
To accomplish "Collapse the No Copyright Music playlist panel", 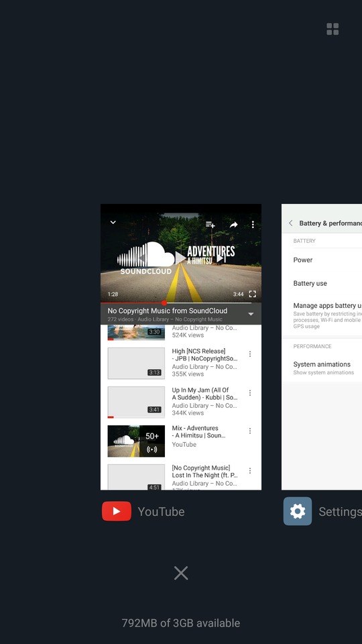I will [251, 314].
